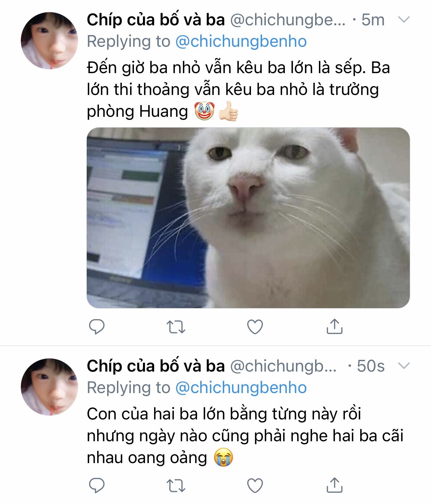Open the dropdown chevron on the 5m tweet
The width and height of the screenshot is (431, 504).
click(404, 19)
